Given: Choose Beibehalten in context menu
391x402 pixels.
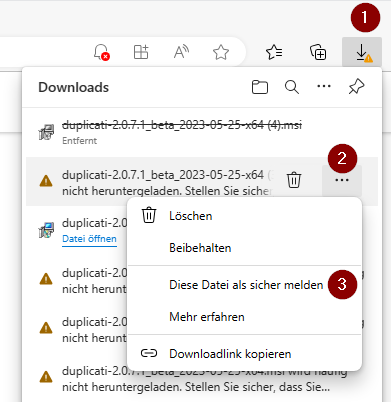Looking at the screenshot, I should (245, 248).
